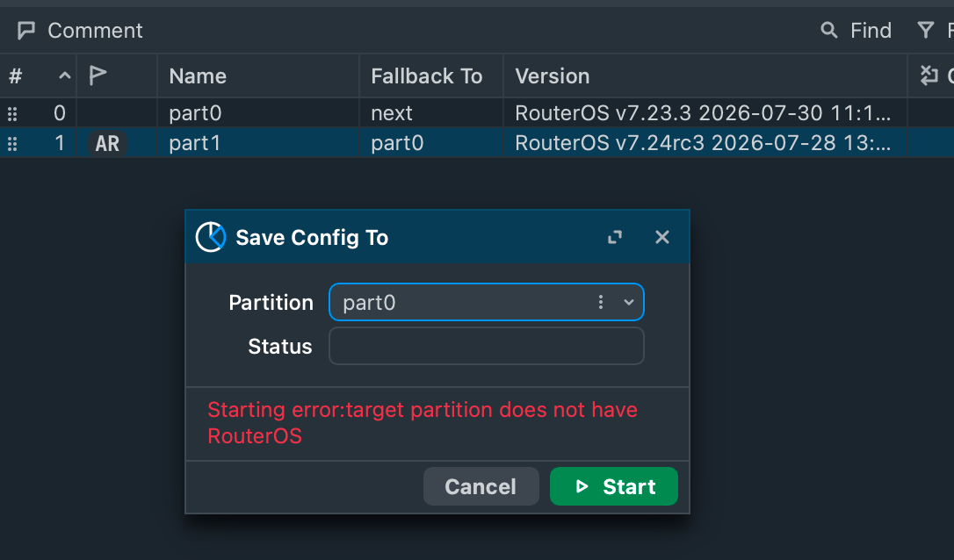The height and width of the screenshot is (560, 954).
Task: Click into the Status field
Action: point(486,346)
